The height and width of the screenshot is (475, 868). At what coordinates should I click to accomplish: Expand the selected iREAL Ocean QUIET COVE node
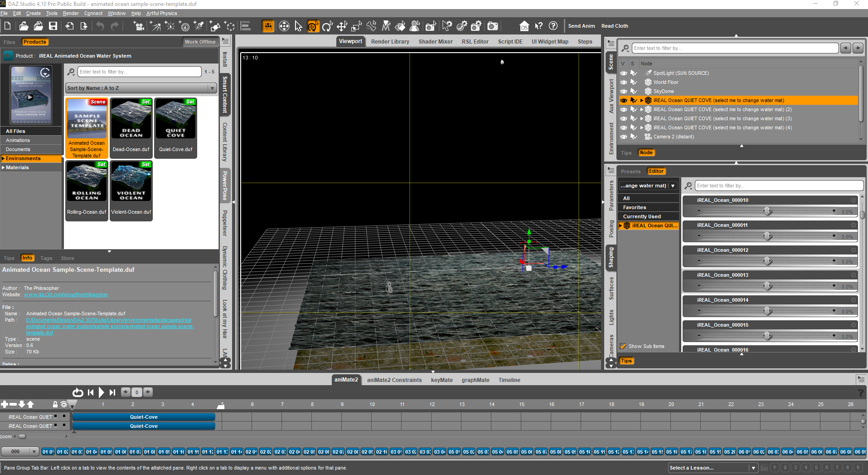(641, 100)
